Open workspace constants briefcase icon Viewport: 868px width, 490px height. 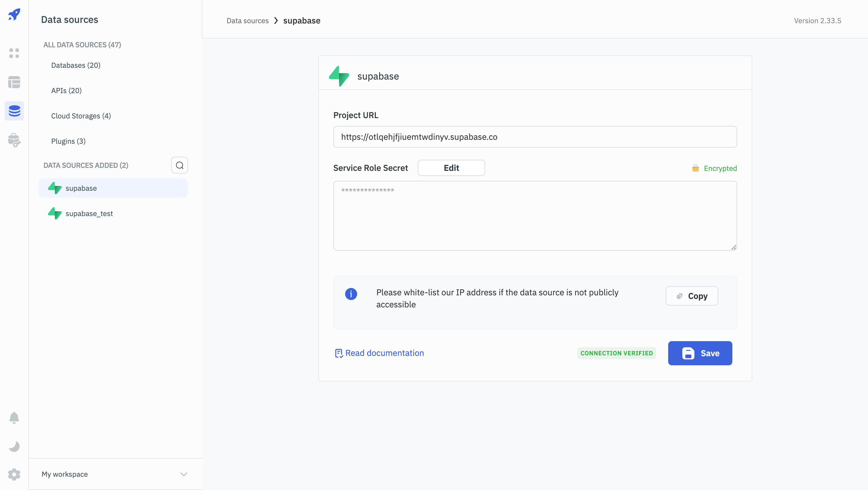14,140
